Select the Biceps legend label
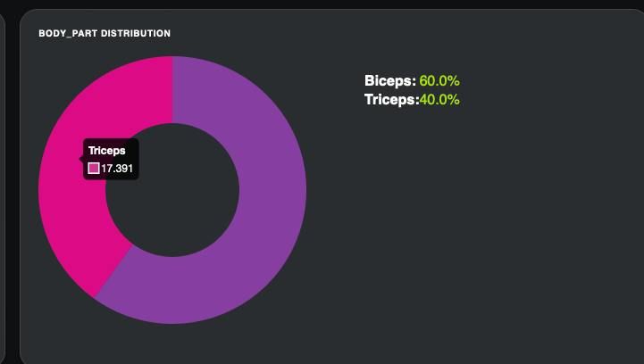 coord(390,80)
